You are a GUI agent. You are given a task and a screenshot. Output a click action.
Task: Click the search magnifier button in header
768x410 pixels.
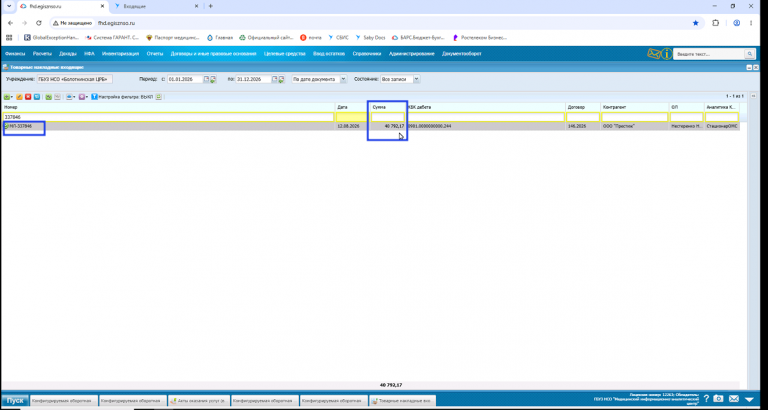point(749,54)
